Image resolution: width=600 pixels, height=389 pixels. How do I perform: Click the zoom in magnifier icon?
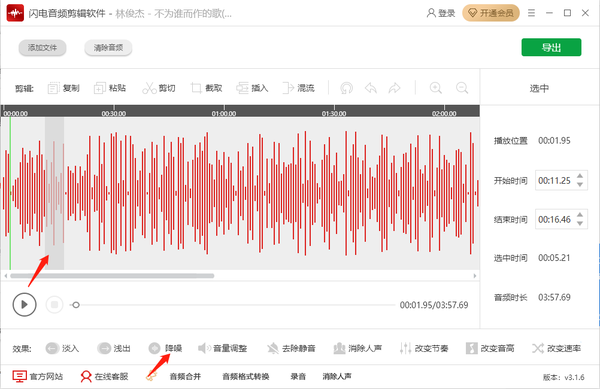pos(435,88)
